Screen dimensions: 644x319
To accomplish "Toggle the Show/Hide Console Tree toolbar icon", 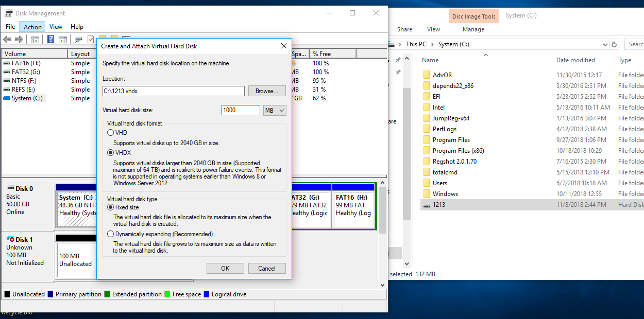I will (x=35, y=40).
